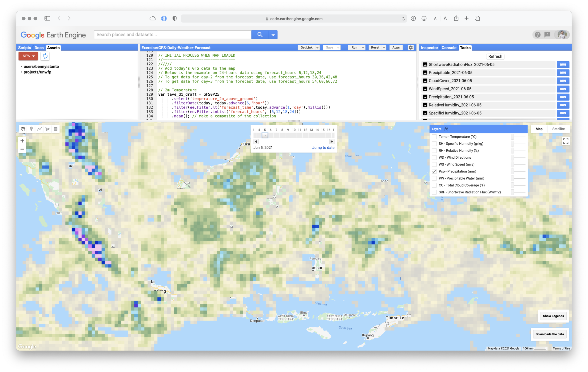This screenshot has height=372, width=588.
Task: Expand the users/bennyistanto asset folder
Action: [21, 67]
